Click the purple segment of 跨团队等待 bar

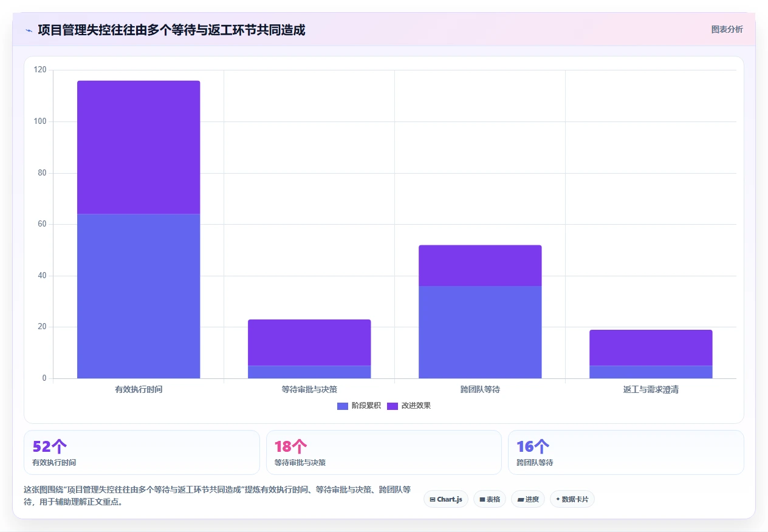click(x=480, y=265)
